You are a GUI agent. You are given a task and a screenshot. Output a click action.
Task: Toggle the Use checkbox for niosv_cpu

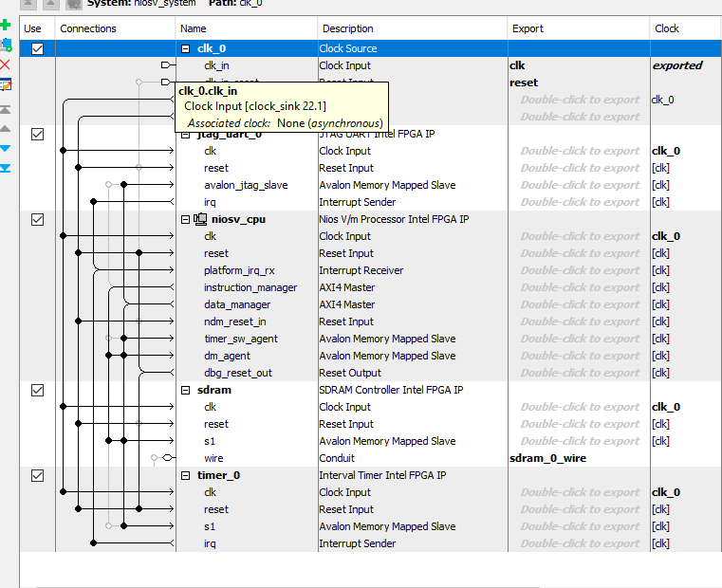38,219
